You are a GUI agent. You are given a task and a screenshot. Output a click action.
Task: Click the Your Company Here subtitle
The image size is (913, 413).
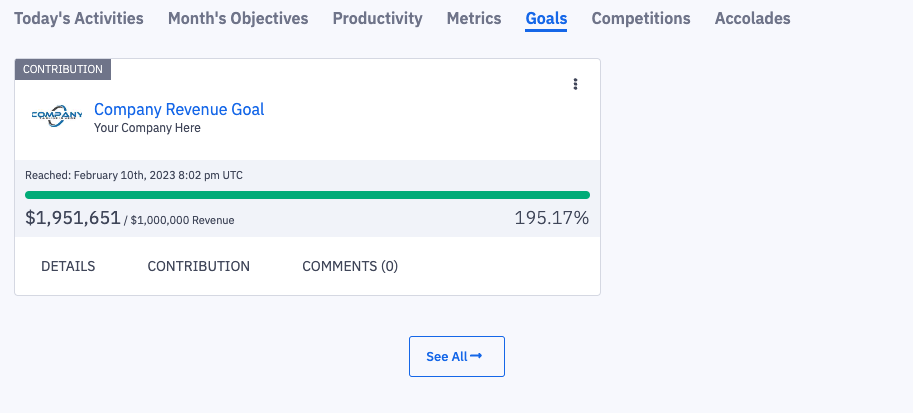pos(147,128)
